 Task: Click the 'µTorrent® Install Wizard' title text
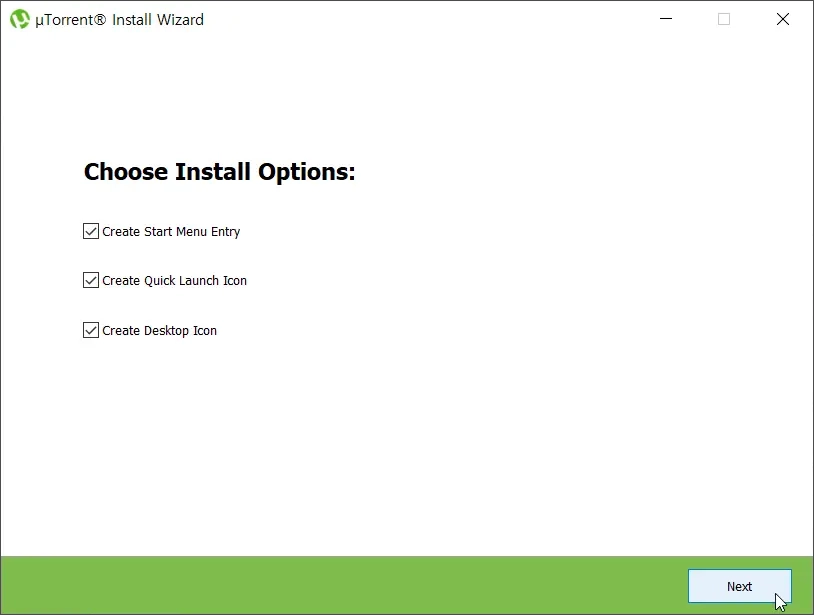(119, 20)
